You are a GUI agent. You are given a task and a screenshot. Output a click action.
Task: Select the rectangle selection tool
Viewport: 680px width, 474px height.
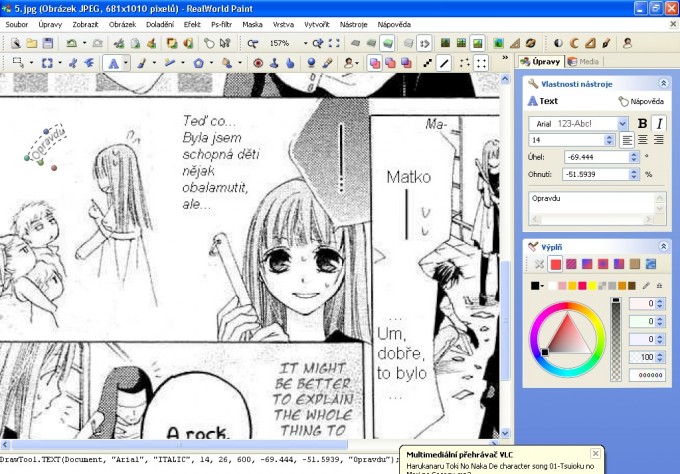(18, 63)
